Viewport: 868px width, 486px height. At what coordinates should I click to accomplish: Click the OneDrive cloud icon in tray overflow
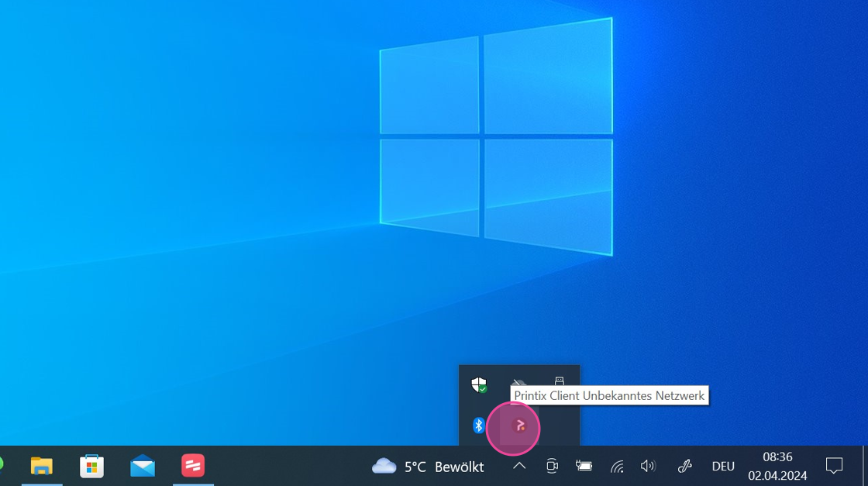[x=518, y=383]
